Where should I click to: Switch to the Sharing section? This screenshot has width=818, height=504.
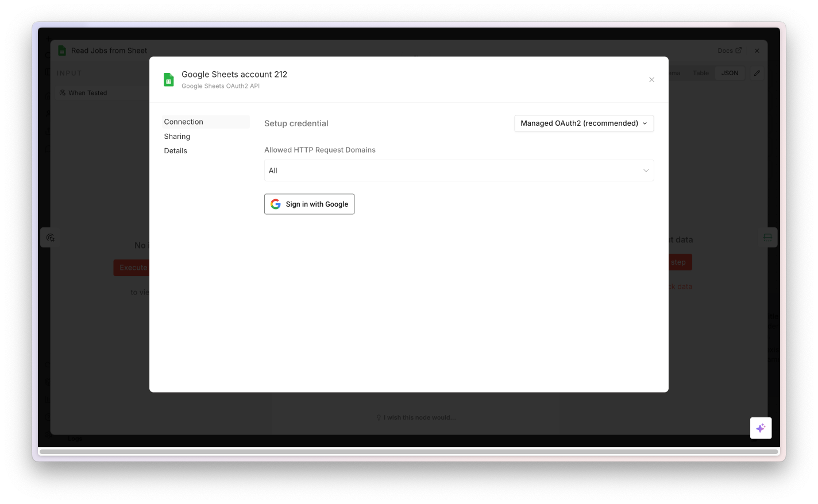[x=177, y=137]
